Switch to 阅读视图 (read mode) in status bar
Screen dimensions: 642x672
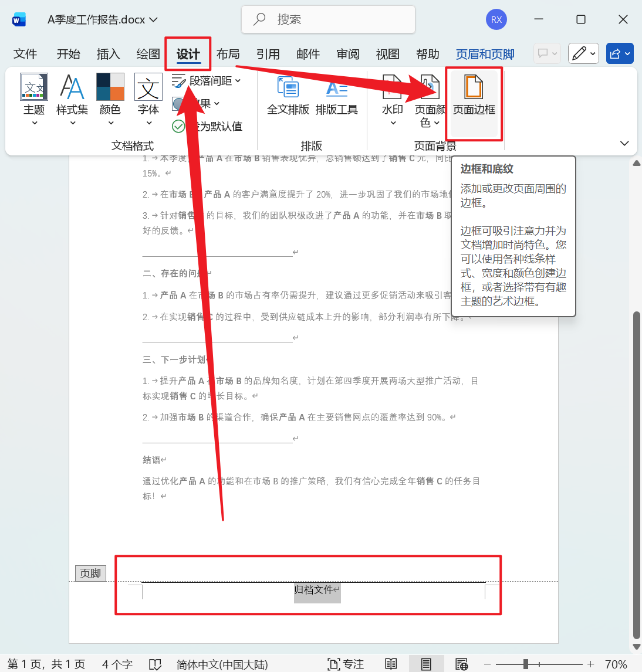point(391,663)
